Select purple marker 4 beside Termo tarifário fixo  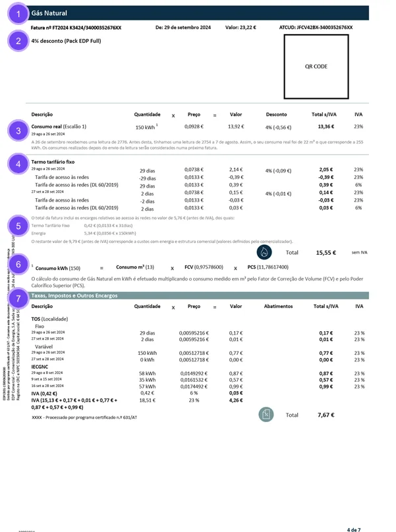pyautogui.click(x=18, y=164)
